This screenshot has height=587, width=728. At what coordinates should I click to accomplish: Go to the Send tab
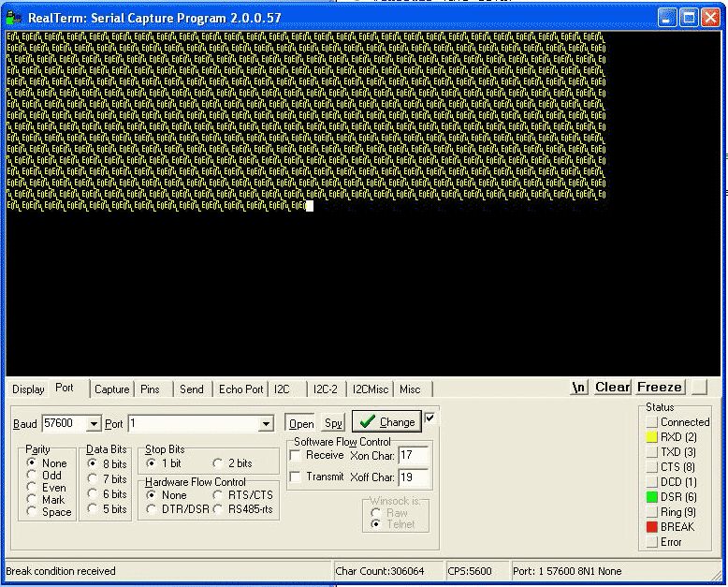coord(191,389)
